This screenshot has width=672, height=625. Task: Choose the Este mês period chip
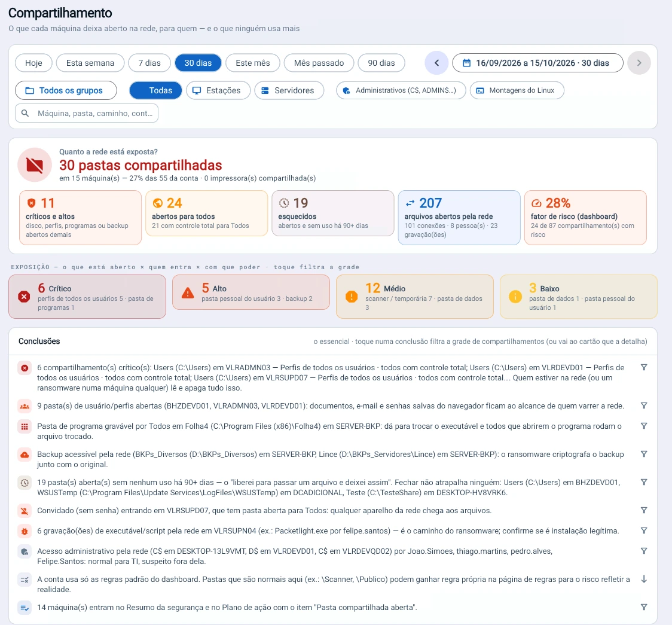click(x=253, y=63)
